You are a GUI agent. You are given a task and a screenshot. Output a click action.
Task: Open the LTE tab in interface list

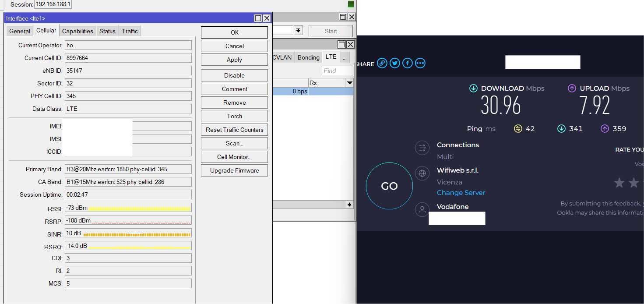[331, 57]
